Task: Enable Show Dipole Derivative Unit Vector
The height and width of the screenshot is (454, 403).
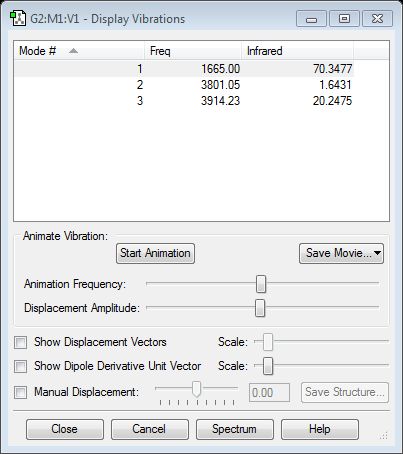Action: pos(20,366)
